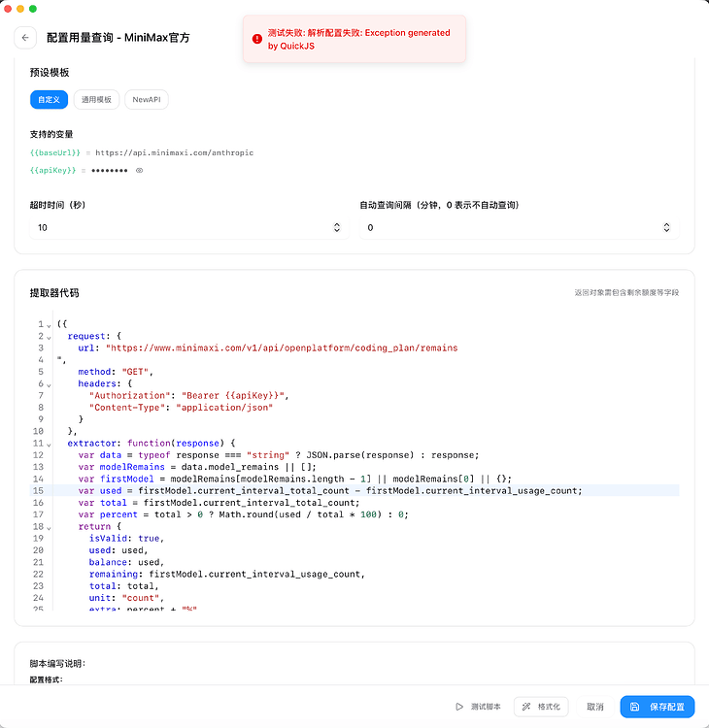Click the https://api.minimaxi.com/anthropic URL text
This screenshot has width=709, height=728.
tap(174, 152)
